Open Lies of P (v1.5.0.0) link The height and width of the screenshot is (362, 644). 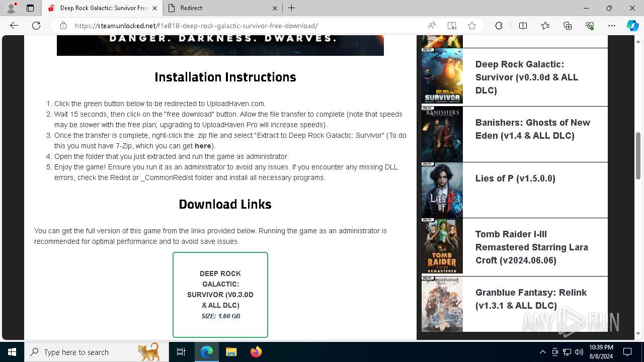tap(515, 178)
